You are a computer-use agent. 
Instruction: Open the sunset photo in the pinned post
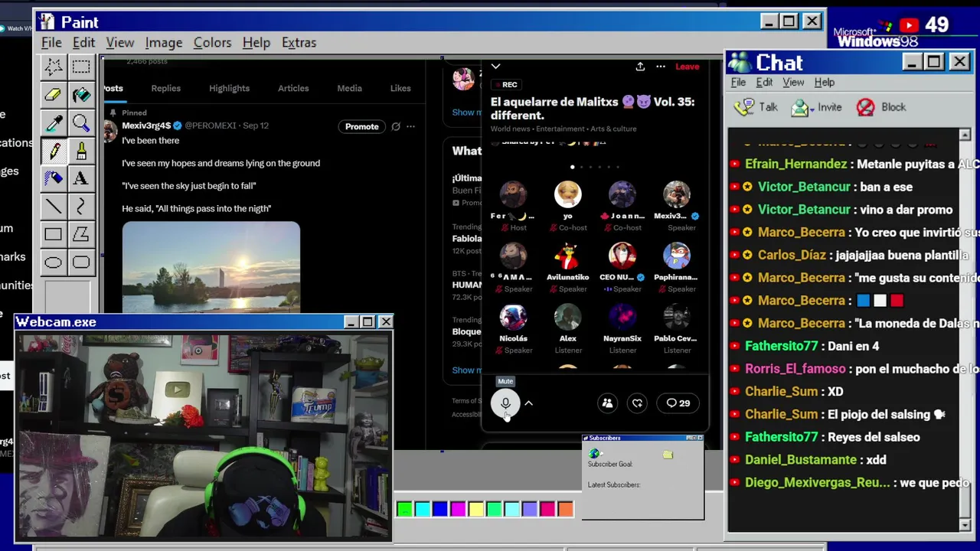click(211, 267)
